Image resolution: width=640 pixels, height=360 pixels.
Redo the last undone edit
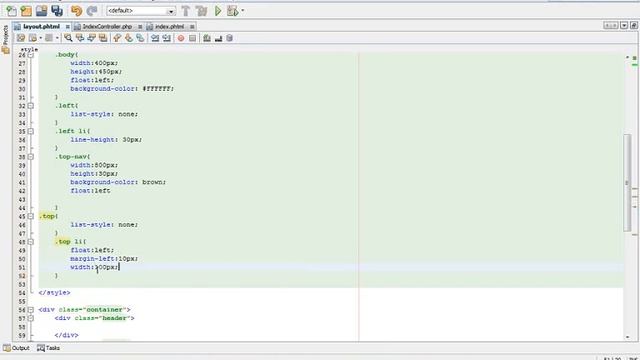pos(92,11)
